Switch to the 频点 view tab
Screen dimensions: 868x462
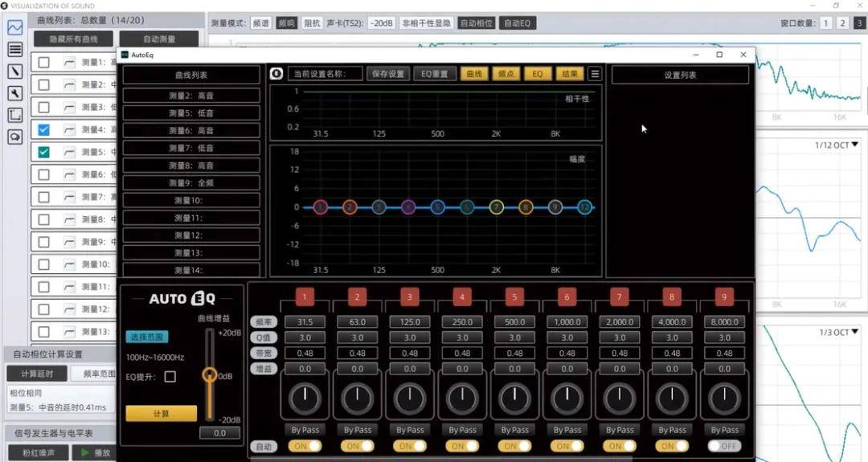(x=506, y=74)
